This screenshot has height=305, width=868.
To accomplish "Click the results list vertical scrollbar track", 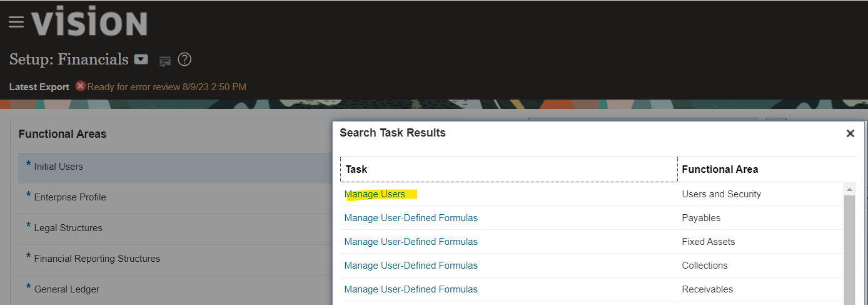I will click(x=850, y=251).
